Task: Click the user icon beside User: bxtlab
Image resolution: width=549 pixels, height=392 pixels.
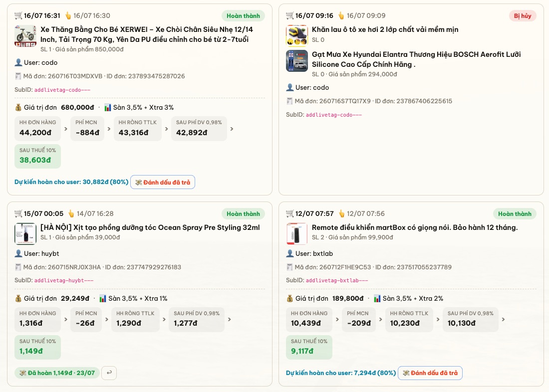Action: (x=290, y=253)
